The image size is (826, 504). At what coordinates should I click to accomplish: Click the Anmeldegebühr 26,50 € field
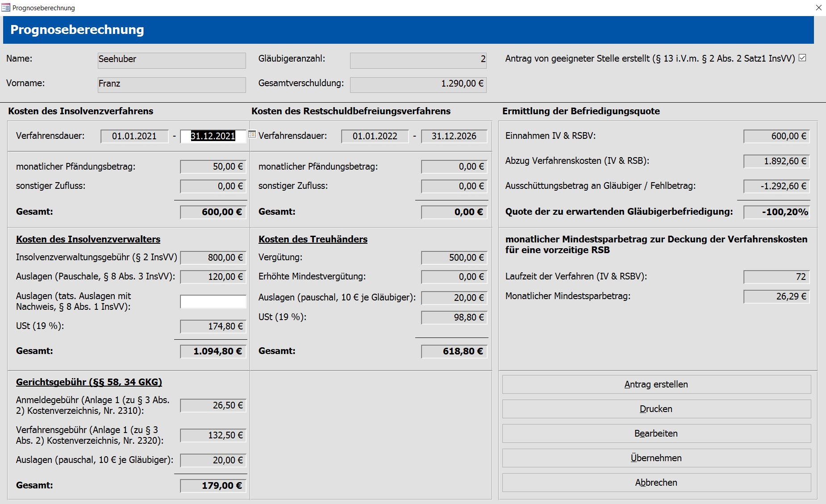point(213,405)
